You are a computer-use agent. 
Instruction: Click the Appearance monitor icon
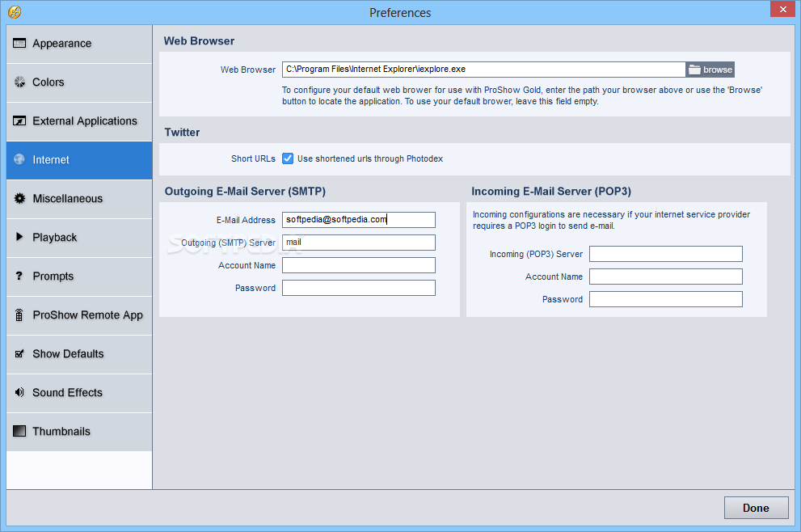click(x=19, y=43)
